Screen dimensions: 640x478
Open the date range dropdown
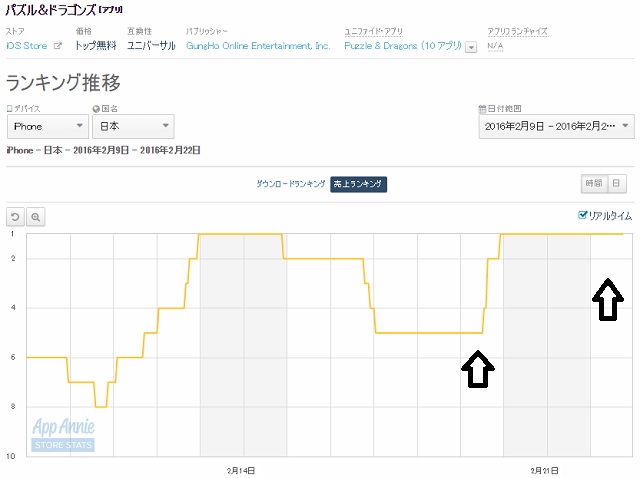(x=556, y=127)
